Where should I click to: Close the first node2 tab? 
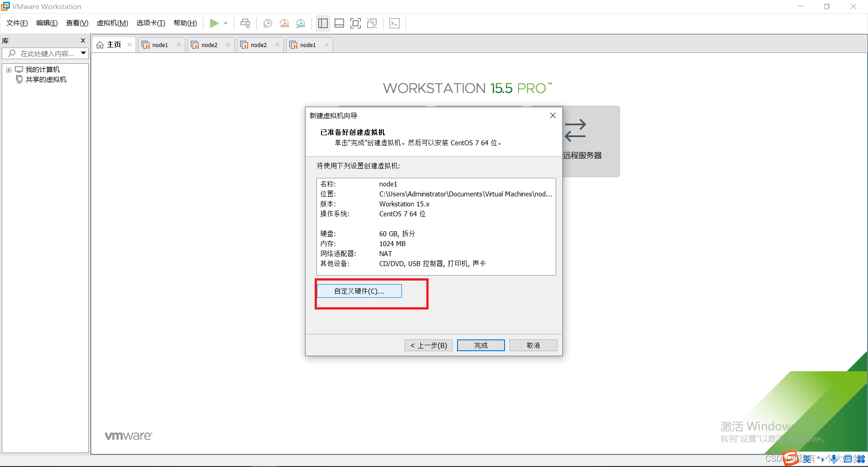tap(228, 45)
